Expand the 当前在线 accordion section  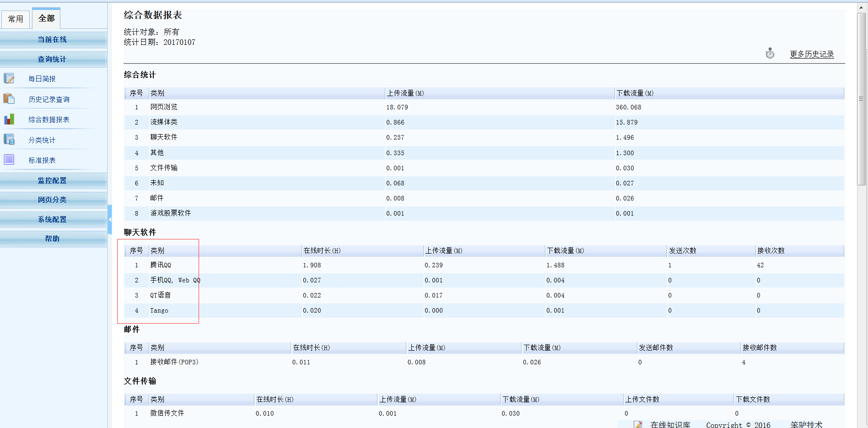point(52,39)
